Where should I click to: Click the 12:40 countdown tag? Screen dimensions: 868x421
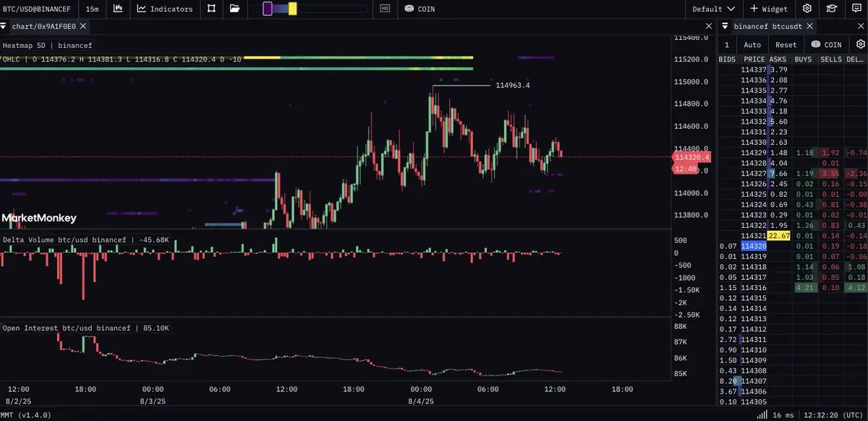(x=684, y=169)
